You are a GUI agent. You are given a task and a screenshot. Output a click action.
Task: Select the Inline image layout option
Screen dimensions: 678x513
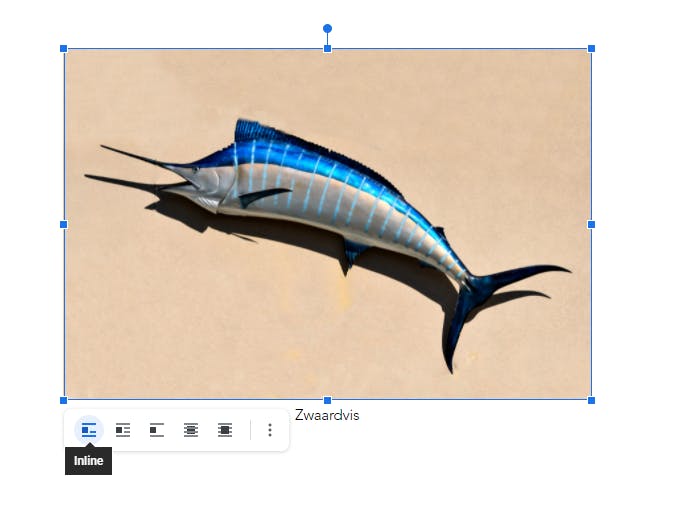89,430
